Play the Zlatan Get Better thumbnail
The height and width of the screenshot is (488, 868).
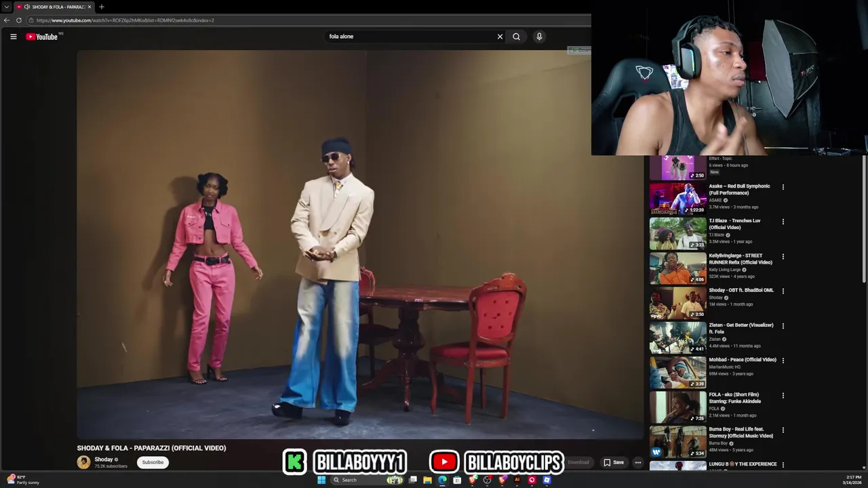[x=677, y=338]
